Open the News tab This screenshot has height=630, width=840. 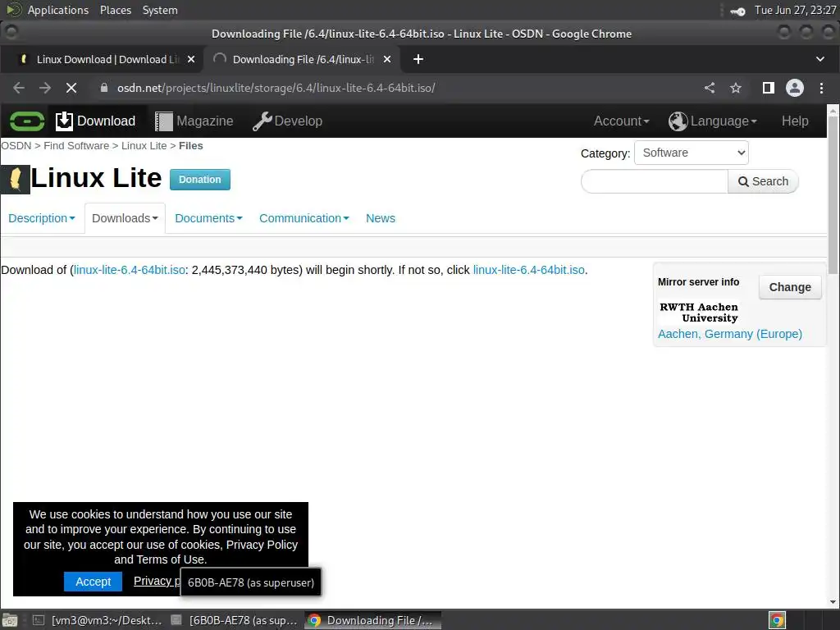point(381,218)
